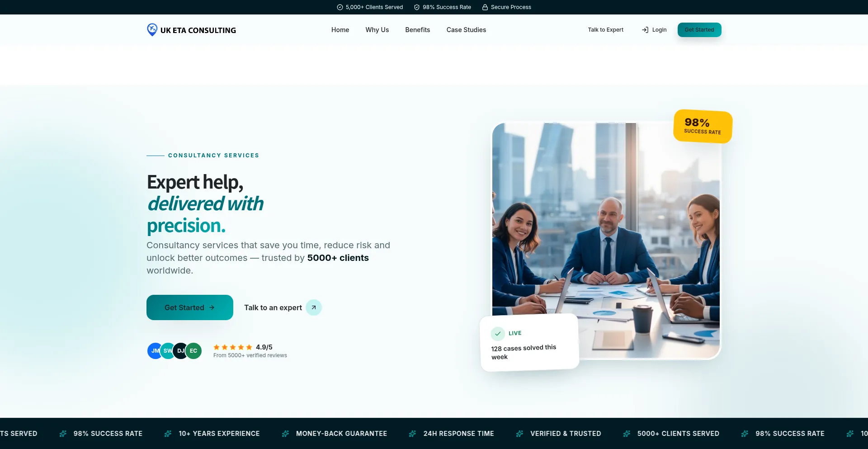The height and width of the screenshot is (449, 868).
Task: Click the login arrow icon in header
Action: coord(645,30)
